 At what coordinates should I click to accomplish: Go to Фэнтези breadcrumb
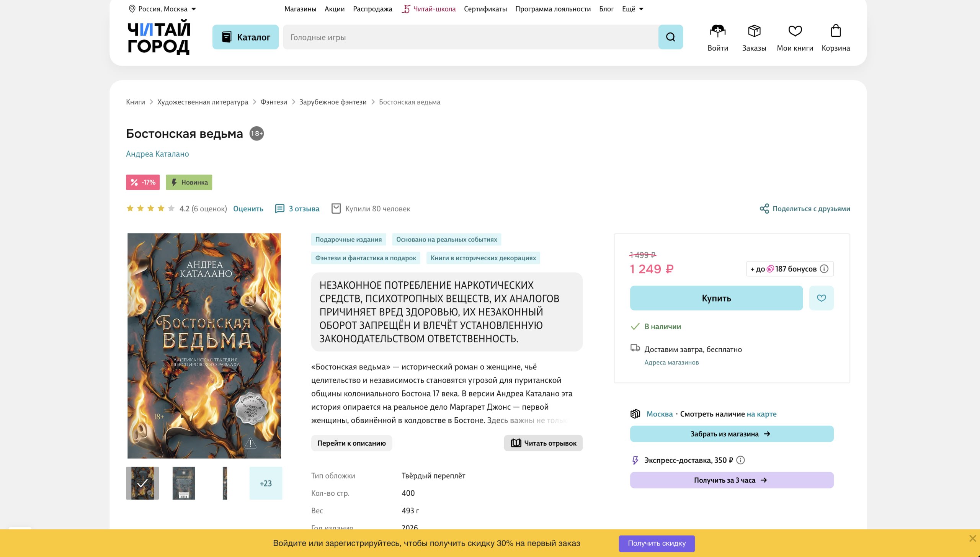click(274, 102)
